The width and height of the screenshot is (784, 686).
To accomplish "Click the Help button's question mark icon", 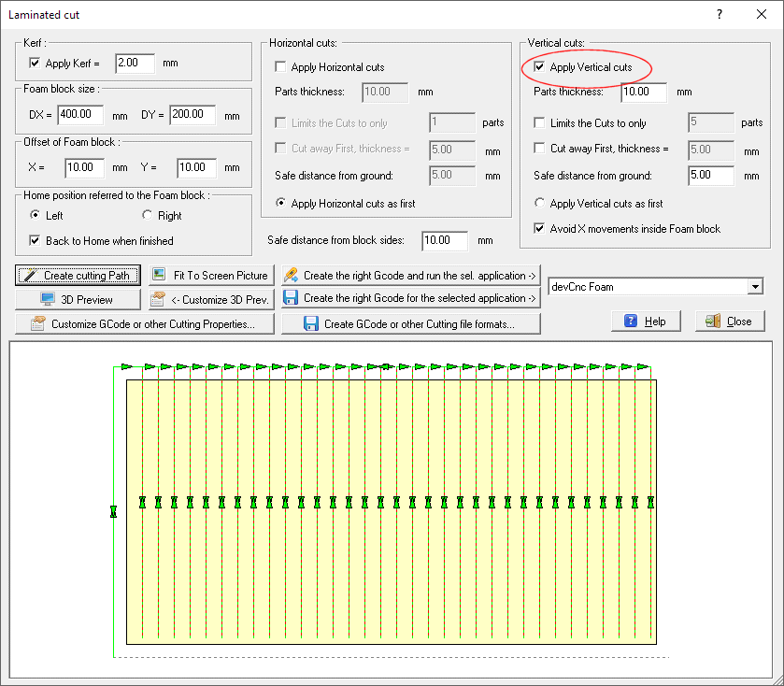I will (x=632, y=322).
